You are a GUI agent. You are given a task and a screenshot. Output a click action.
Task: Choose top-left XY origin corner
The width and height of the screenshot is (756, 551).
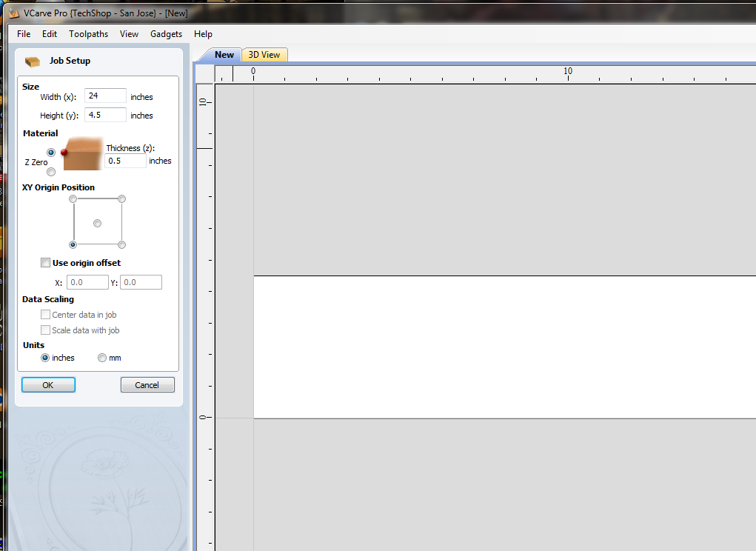click(x=73, y=199)
